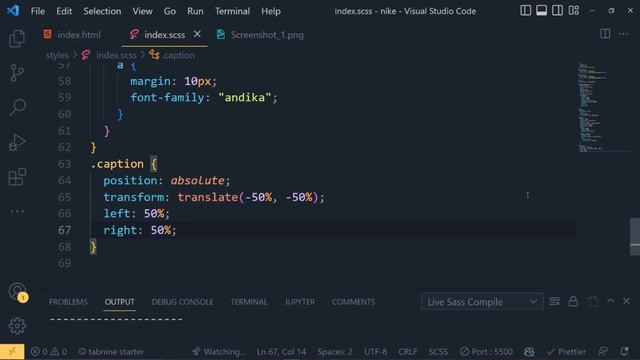Open the Help menu
Viewport: 640px width, 360px height.
[271, 11]
